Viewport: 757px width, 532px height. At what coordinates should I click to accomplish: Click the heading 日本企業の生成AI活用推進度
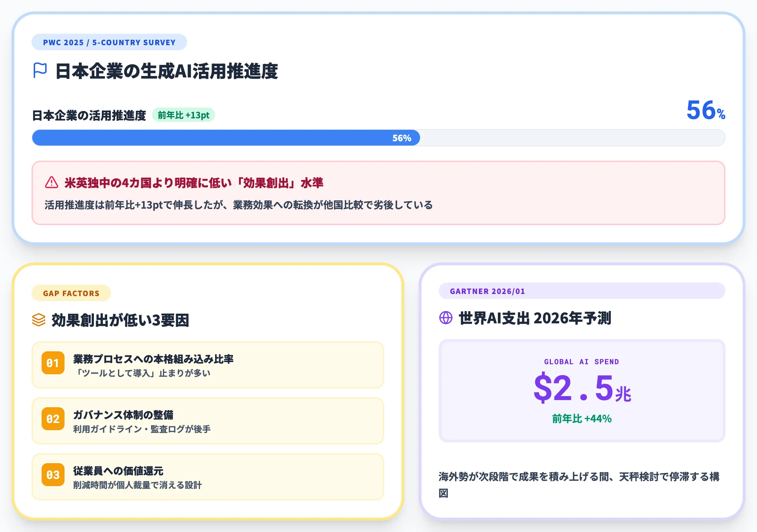point(167,71)
